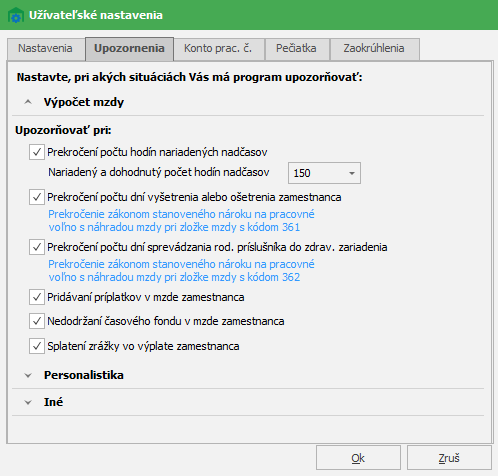Image resolution: width=498 pixels, height=476 pixels.
Task: Select the Upozornenia tab
Action: click(129, 49)
